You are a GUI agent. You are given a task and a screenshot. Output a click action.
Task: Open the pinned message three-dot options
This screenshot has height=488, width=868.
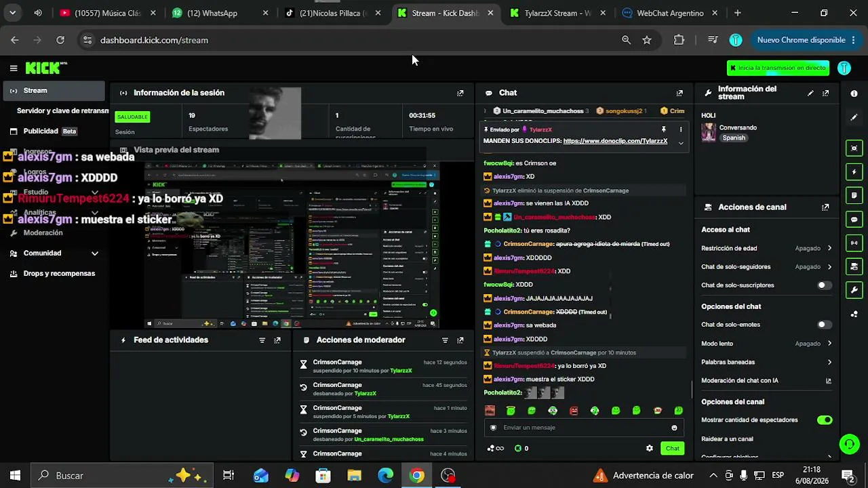point(681,129)
